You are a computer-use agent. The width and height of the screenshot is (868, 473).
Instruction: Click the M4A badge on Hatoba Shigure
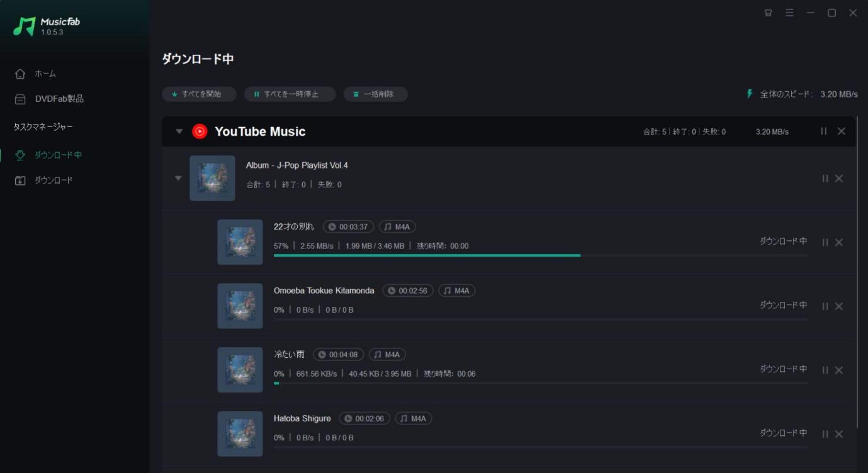point(414,418)
